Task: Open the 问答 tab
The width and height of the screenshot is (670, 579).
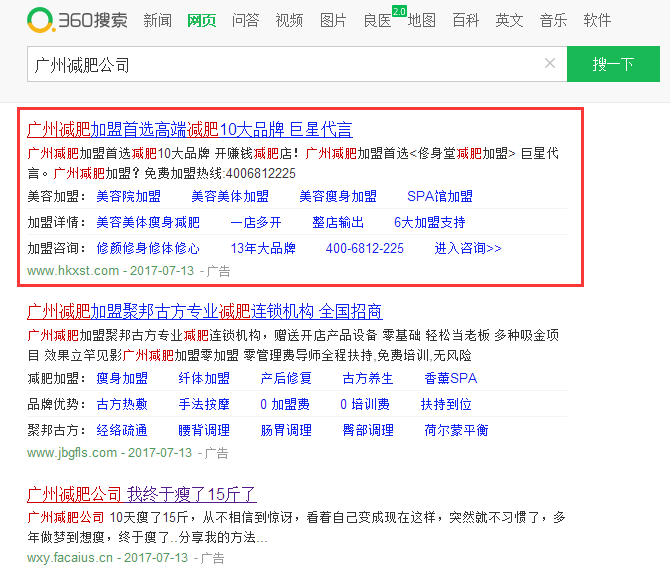Action: click(245, 20)
